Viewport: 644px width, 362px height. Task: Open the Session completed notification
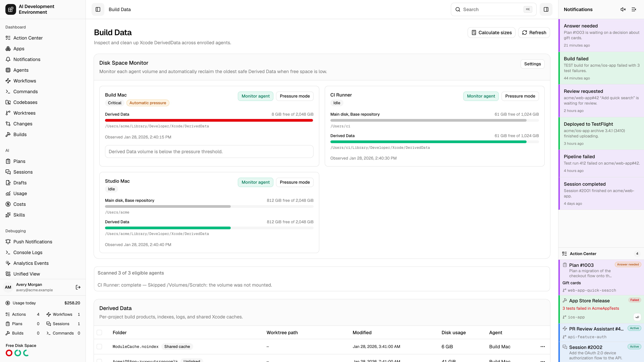601,194
